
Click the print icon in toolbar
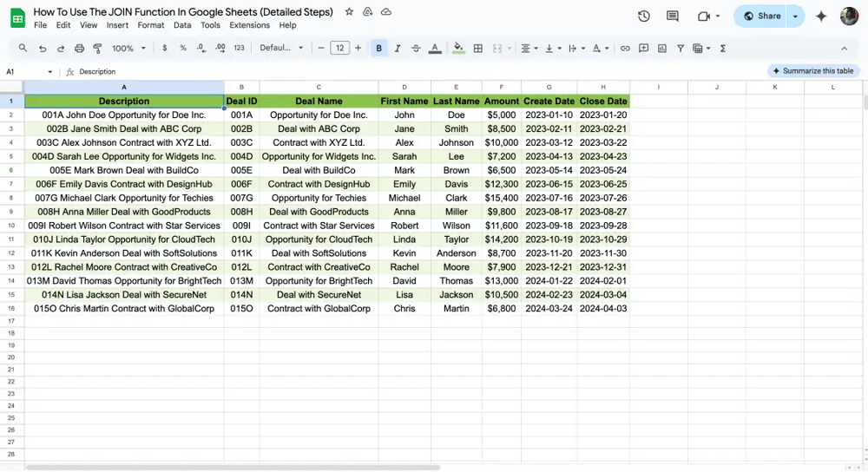tap(80, 49)
